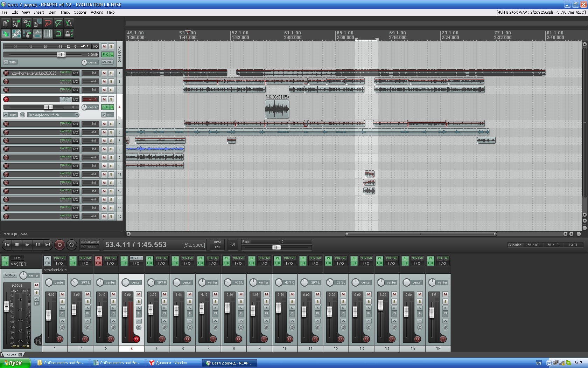Open the envelope menu in mixer channel 2
Screen dimensions: 588x368
point(87,321)
